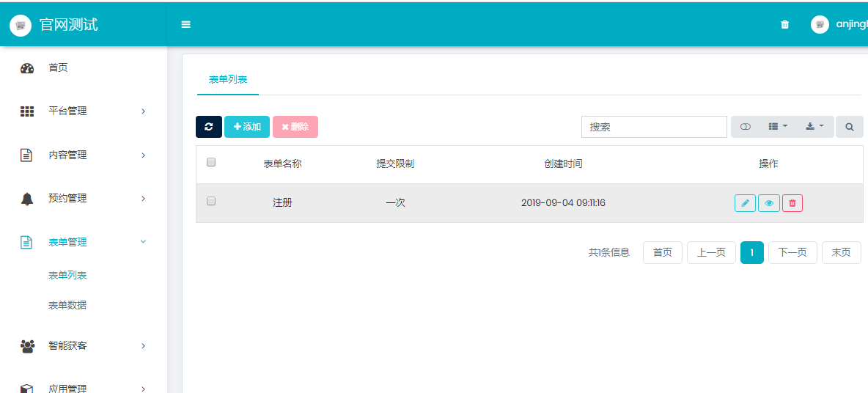The height and width of the screenshot is (393, 868).
Task: Click the 首页 dashboard icon in sidebar
Action: (27, 68)
